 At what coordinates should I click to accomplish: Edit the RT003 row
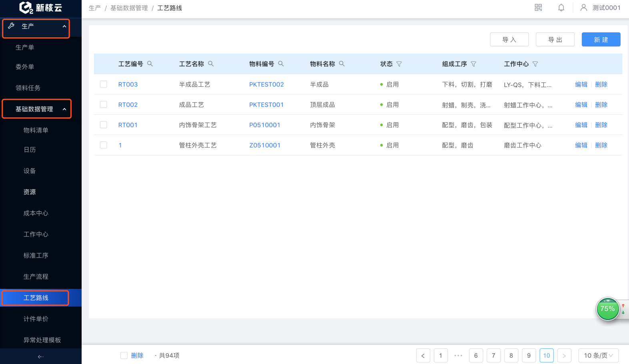click(581, 84)
